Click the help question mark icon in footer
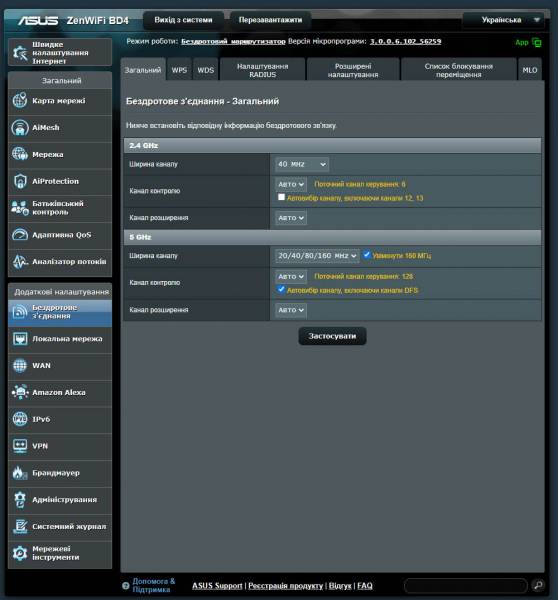 tap(126, 585)
